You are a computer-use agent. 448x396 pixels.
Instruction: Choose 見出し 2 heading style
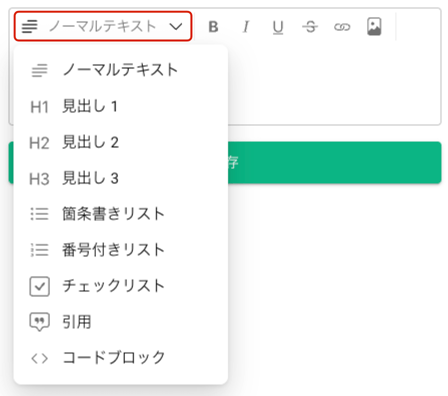tap(121, 142)
